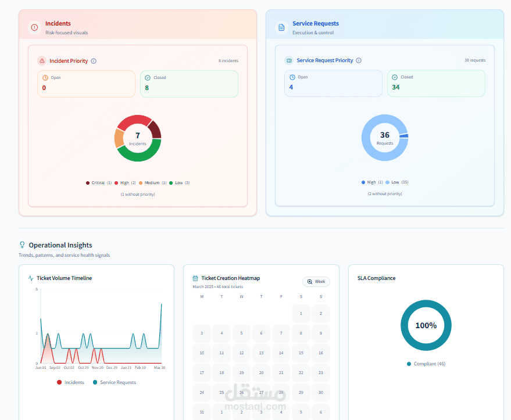Switch the heatmap to Week view
Image resolution: width=511 pixels, height=420 pixels.
coord(316,282)
